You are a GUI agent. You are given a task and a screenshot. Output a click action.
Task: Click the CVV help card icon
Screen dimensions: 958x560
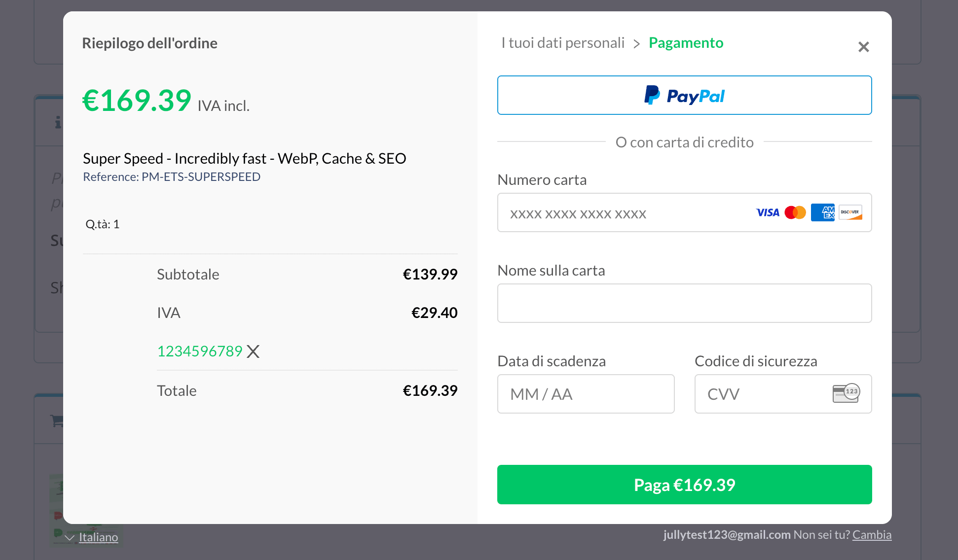[846, 393]
